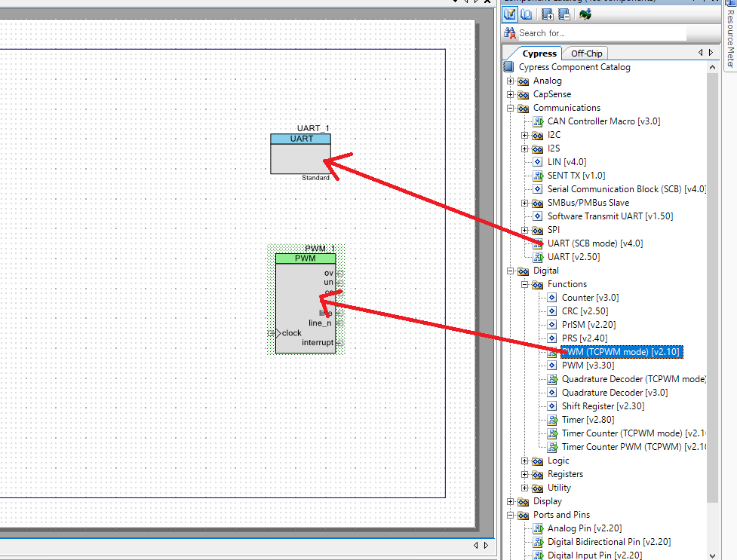Click the catalog scrollbar down arrow
This screenshot has height=560, width=737.
click(713, 555)
